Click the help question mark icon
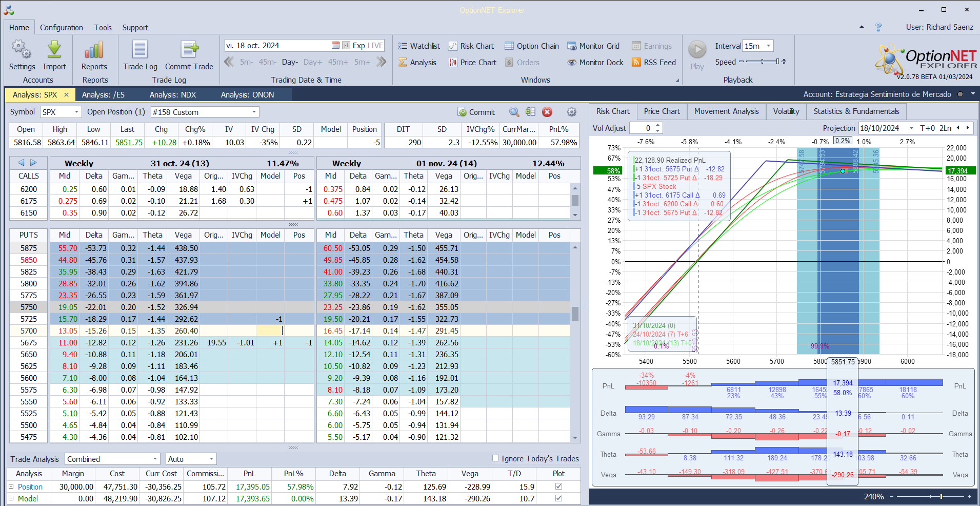Viewport: 980px width, 506px height. pyautogui.click(x=878, y=27)
